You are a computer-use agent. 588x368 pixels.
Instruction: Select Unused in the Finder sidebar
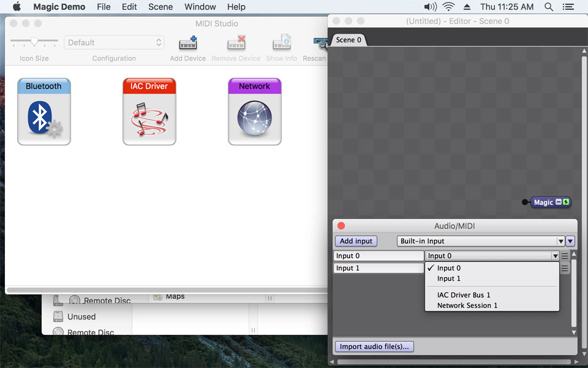coord(81,316)
